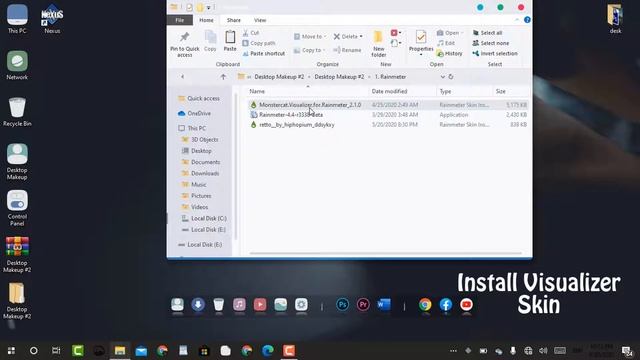Open the Copy to dropdown

point(310,50)
